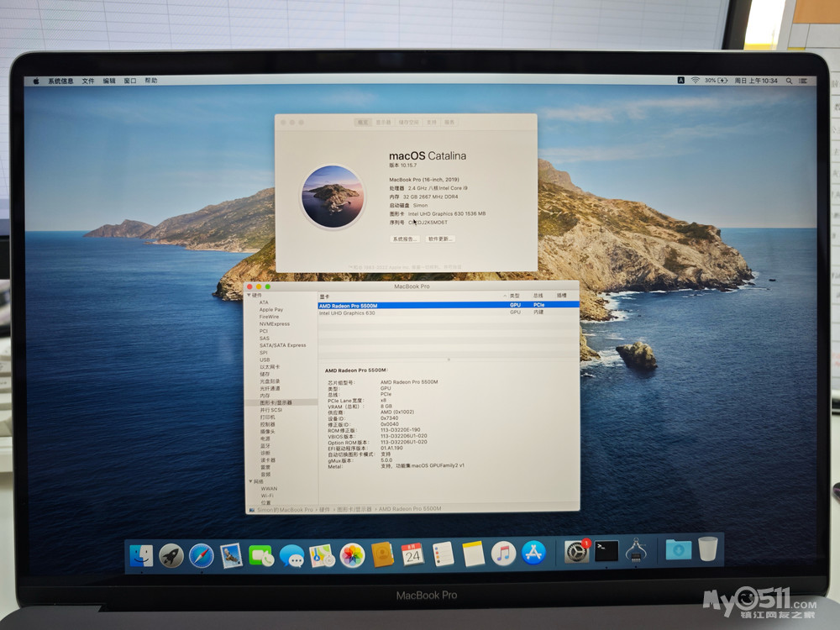Collapse the 硬件 hardware tree section
Image resolution: width=840 pixels, height=630 pixels.
pyautogui.click(x=249, y=296)
